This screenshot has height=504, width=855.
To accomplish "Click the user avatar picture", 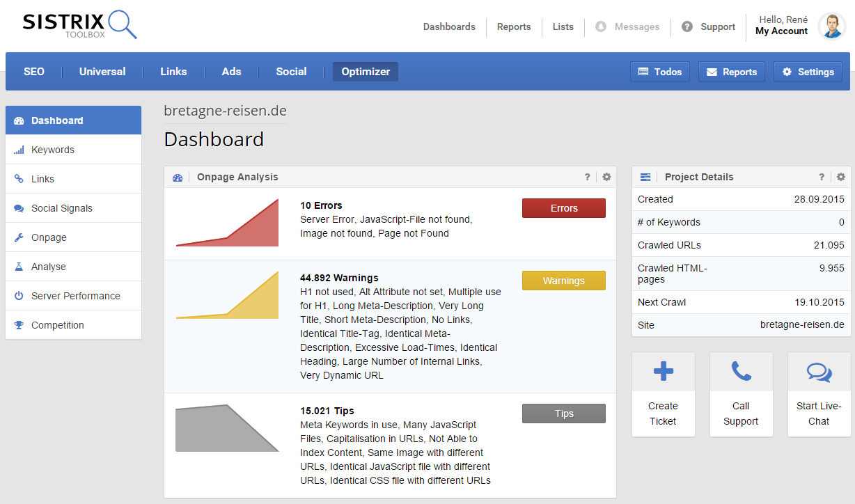I will 831,26.
